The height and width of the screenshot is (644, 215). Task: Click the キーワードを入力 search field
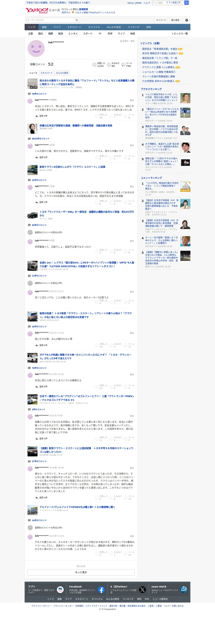[x=50, y=20]
